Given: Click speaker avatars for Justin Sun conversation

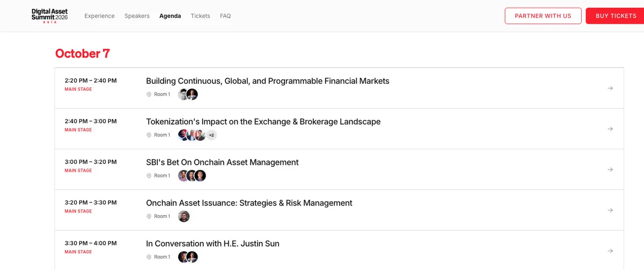Looking at the screenshot, I should coord(188,257).
